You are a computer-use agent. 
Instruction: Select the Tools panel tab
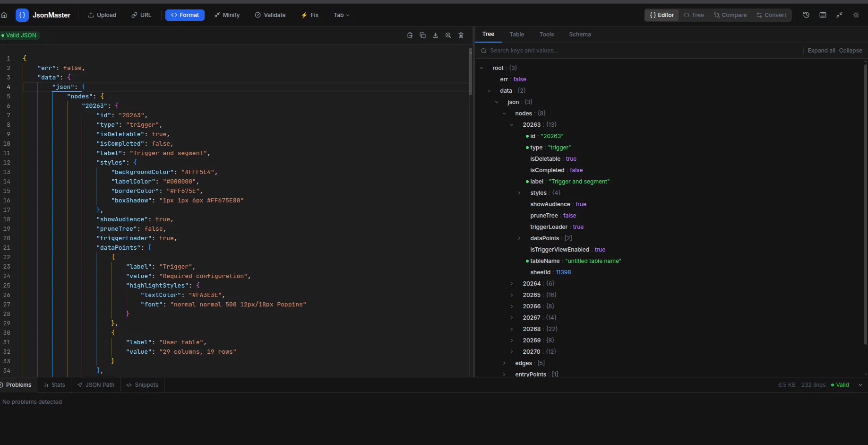(546, 35)
